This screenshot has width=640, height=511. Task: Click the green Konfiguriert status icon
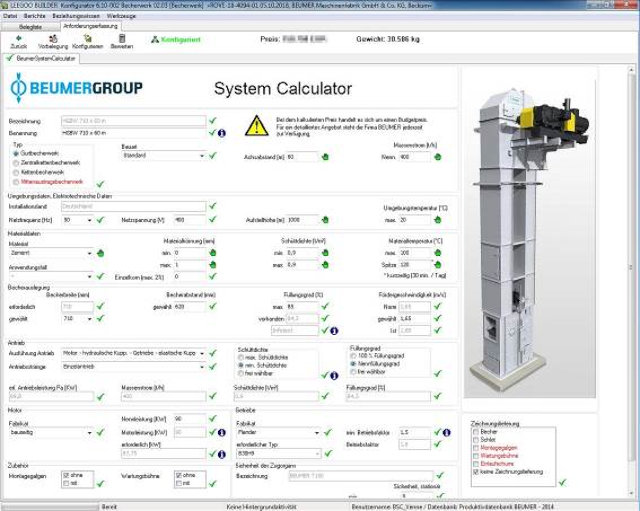tap(155, 40)
